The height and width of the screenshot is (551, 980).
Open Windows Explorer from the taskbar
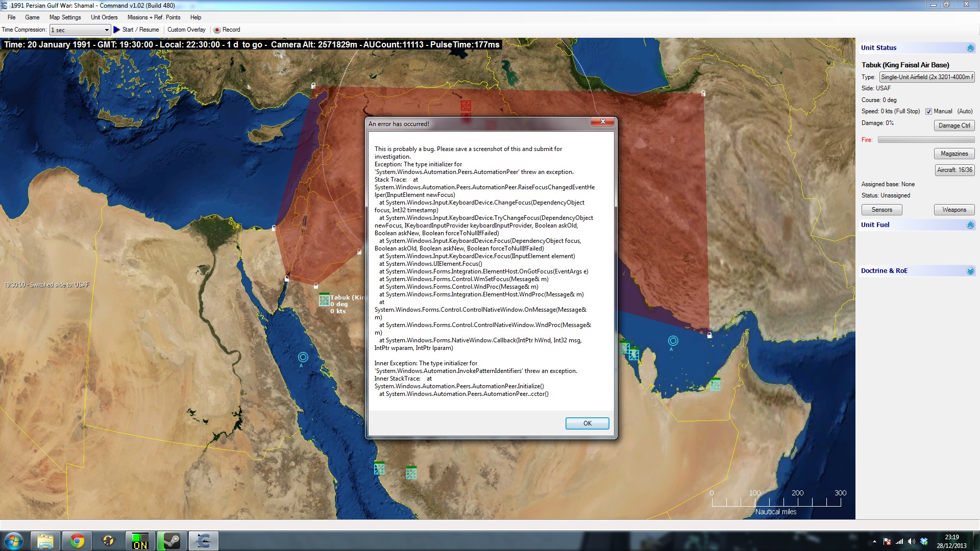[x=45, y=541]
